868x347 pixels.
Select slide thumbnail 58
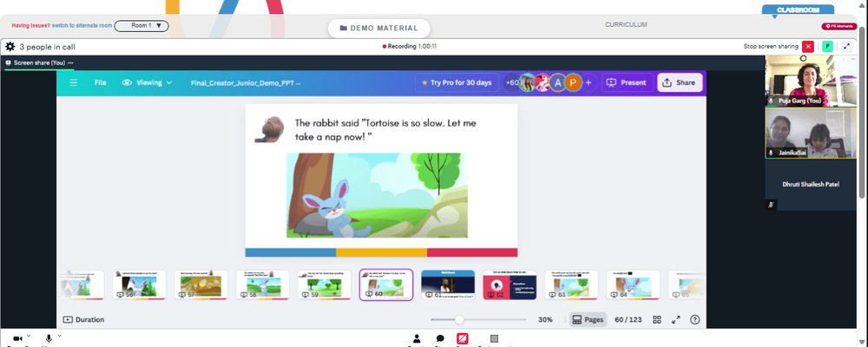[x=262, y=285]
